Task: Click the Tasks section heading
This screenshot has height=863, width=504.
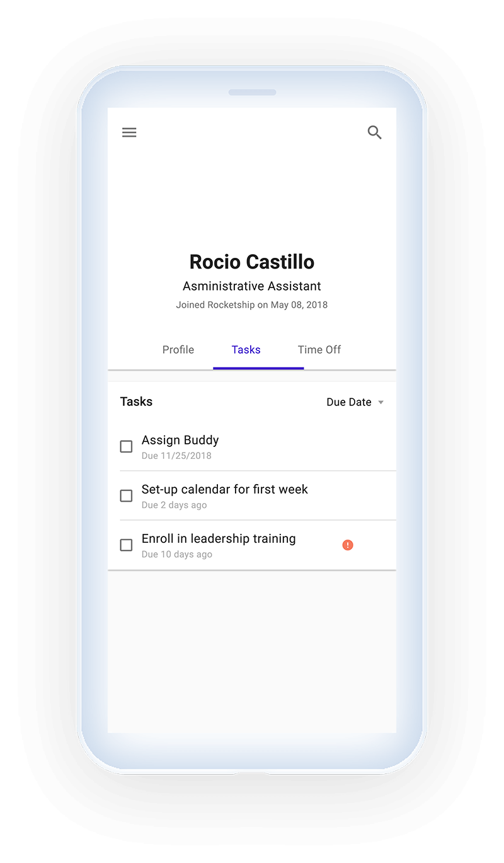Action: tap(136, 402)
